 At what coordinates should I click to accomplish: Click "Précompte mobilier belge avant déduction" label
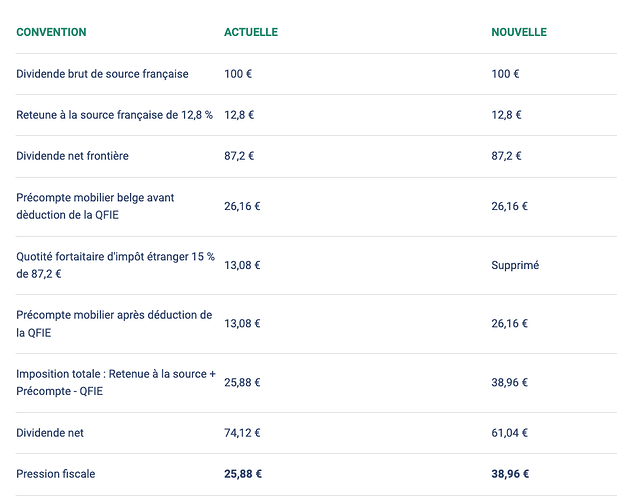pyautogui.click(x=95, y=206)
